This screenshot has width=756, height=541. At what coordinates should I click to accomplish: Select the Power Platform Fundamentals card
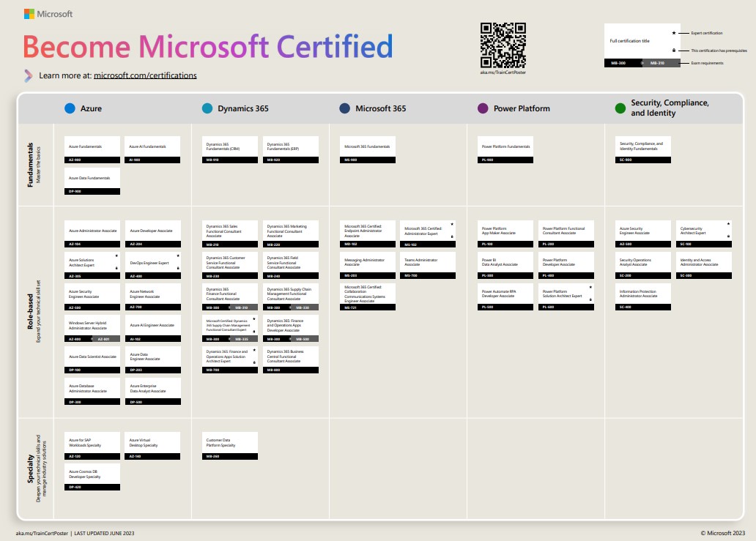click(x=505, y=150)
